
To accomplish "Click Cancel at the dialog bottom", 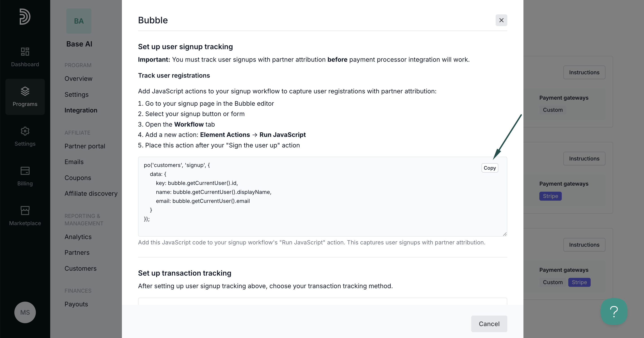I will tap(489, 324).
